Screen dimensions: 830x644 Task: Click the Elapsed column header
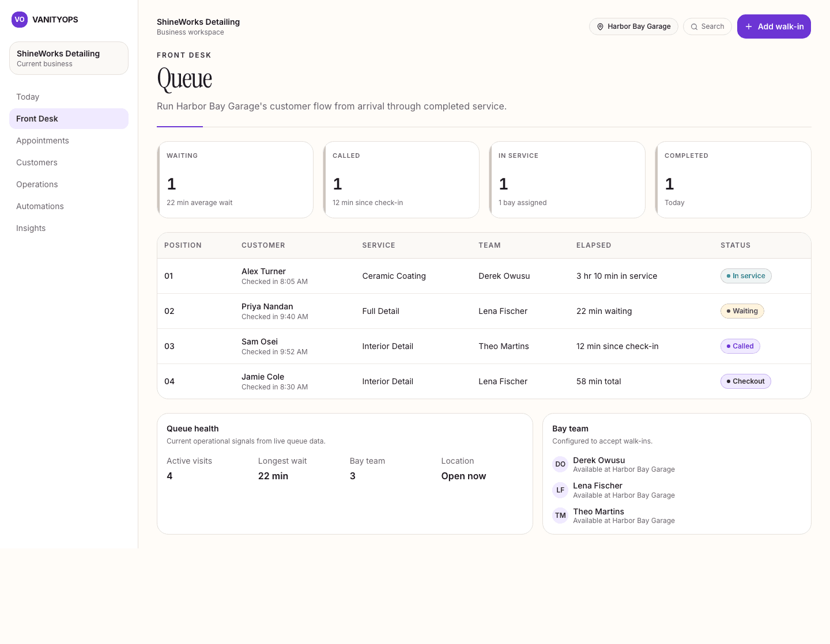tap(594, 245)
